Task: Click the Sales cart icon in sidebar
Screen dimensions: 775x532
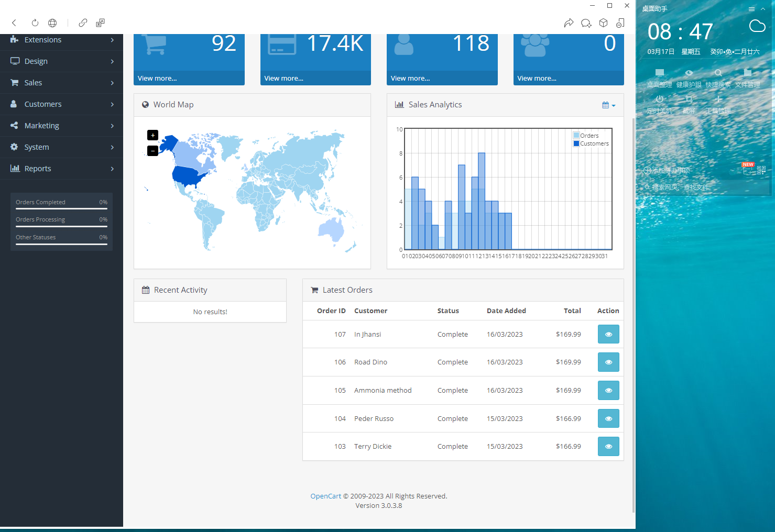Action: (14, 83)
